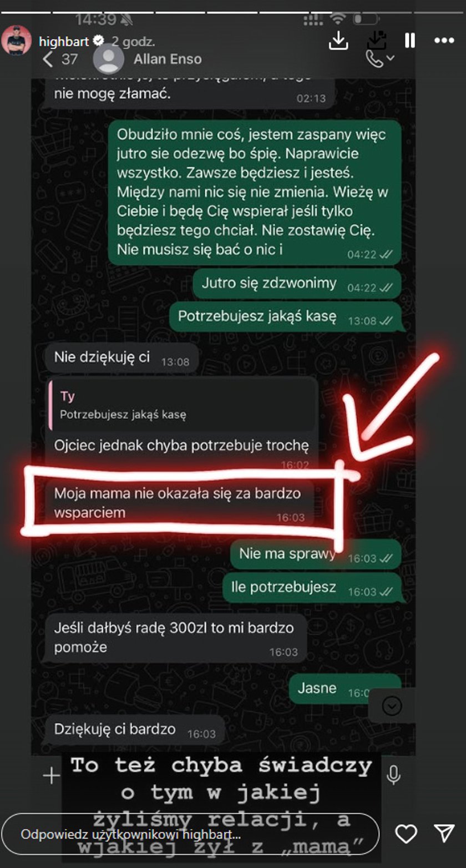The width and height of the screenshot is (466, 868).
Task: Select the 'Jutro się zdzwonimy' message
Action: click(x=297, y=284)
